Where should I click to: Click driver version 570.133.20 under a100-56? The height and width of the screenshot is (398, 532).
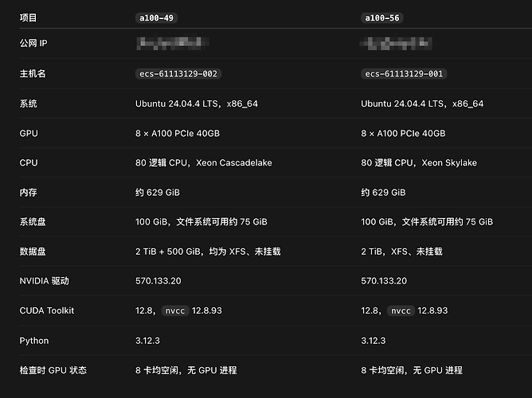[384, 281]
